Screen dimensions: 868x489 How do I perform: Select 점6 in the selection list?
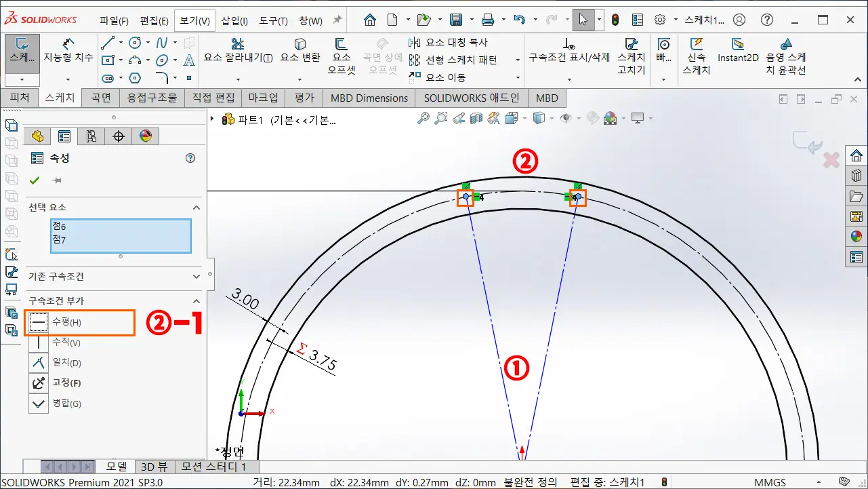click(x=60, y=227)
